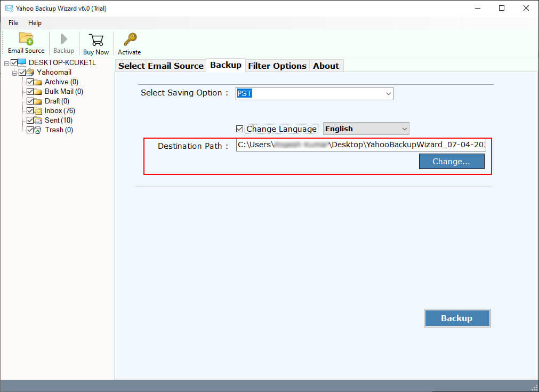Click the Activate key icon

coord(130,39)
